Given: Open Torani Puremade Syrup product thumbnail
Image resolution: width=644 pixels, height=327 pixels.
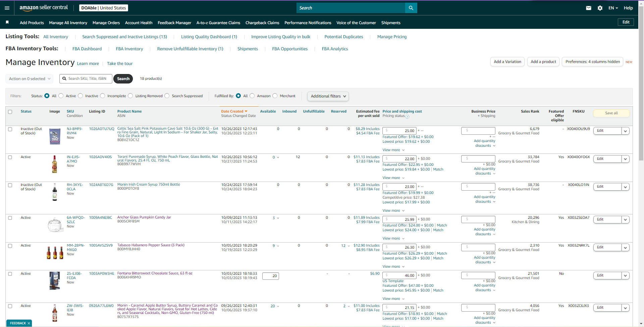Looking at the screenshot, I should point(55,164).
